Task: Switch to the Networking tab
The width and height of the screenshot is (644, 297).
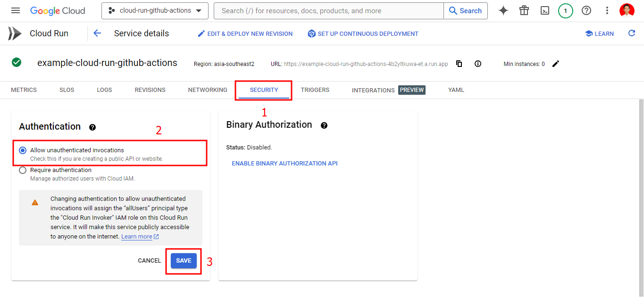Action: tap(208, 90)
